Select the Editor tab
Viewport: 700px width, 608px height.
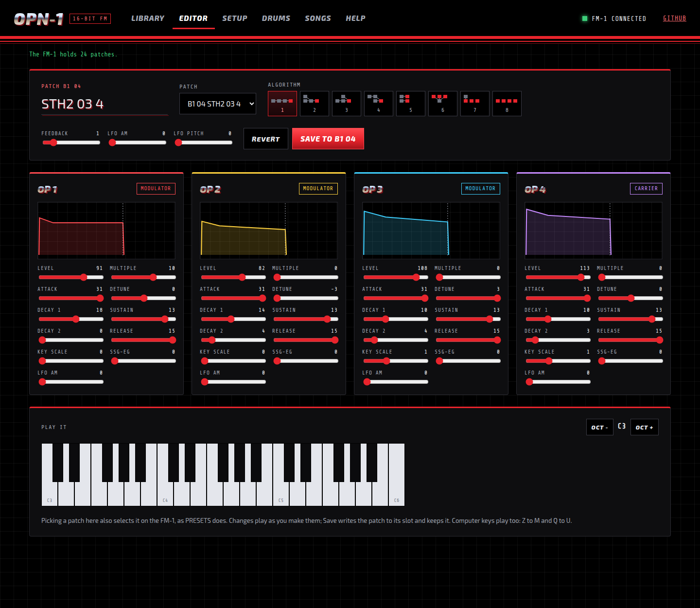point(193,18)
